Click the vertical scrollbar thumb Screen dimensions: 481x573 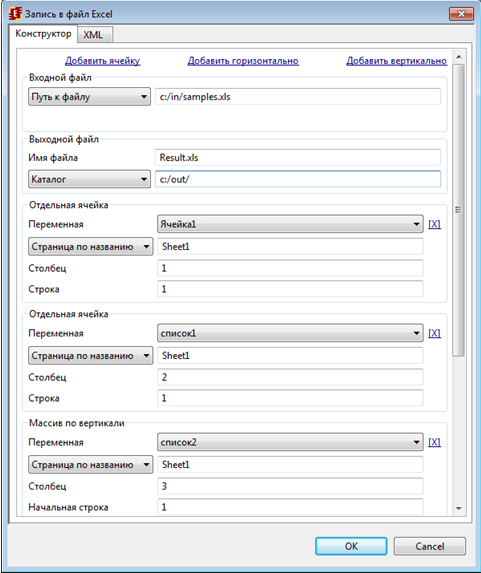(458, 210)
